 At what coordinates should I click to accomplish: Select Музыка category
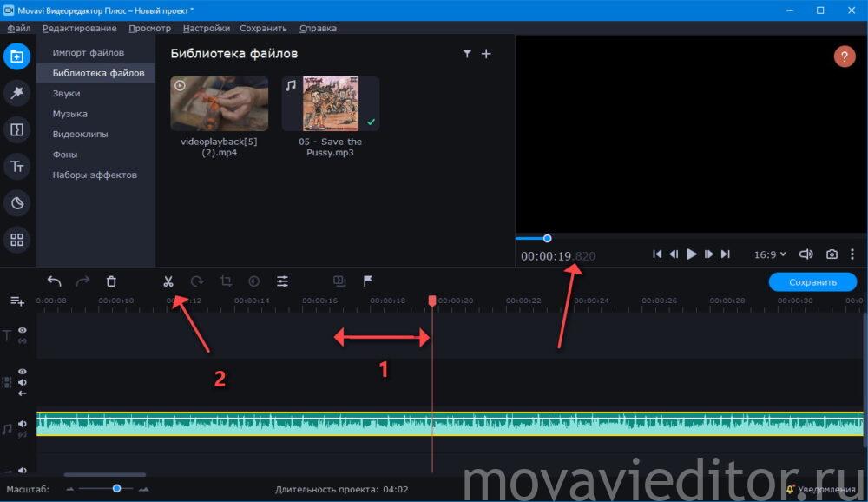[x=69, y=114]
